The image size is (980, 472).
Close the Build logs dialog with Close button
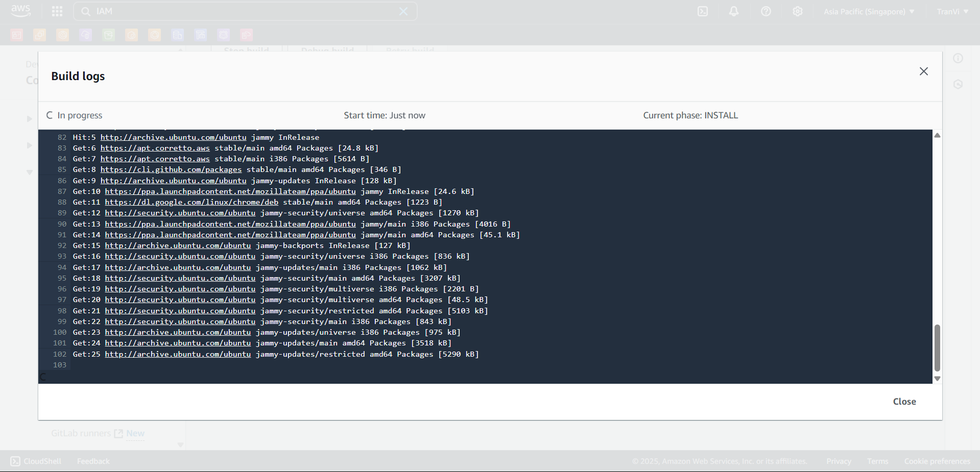(904, 402)
